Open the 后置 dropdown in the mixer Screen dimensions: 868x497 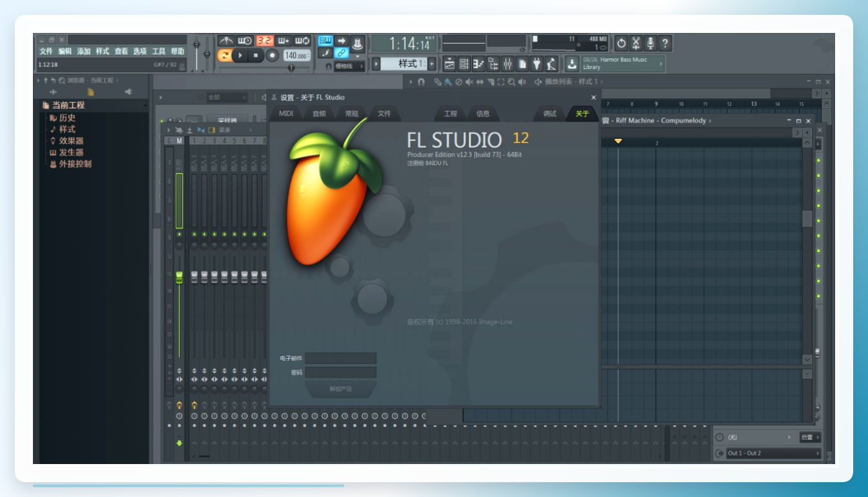pos(811,438)
